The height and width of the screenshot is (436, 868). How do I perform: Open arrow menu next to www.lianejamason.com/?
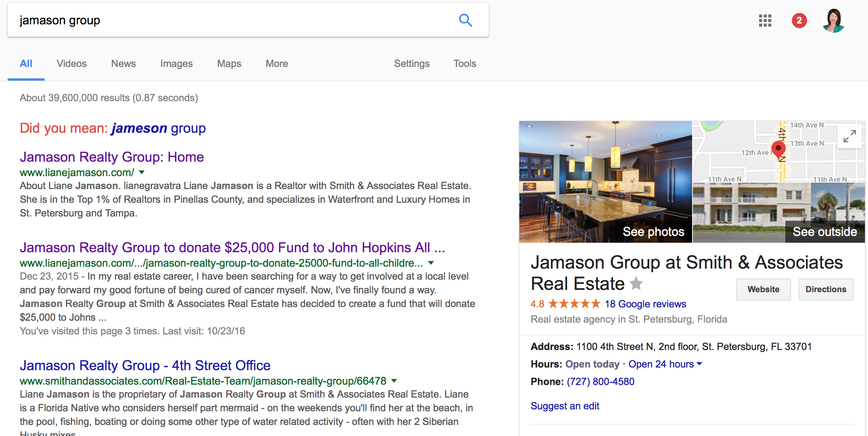[x=142, y=172]
